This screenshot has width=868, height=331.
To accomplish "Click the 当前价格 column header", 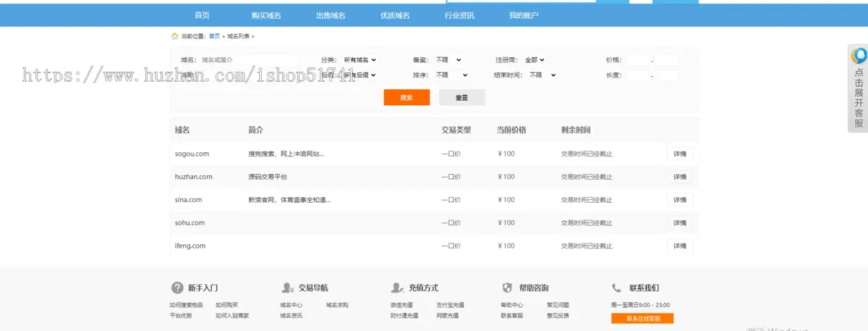I will pos(511,130).
